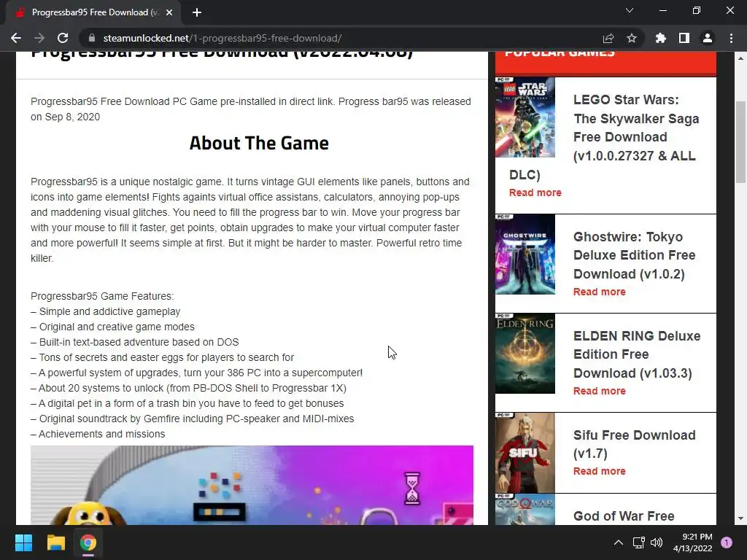
Task: Open Sifu cover thumbnail
Action: pos(525,452)
